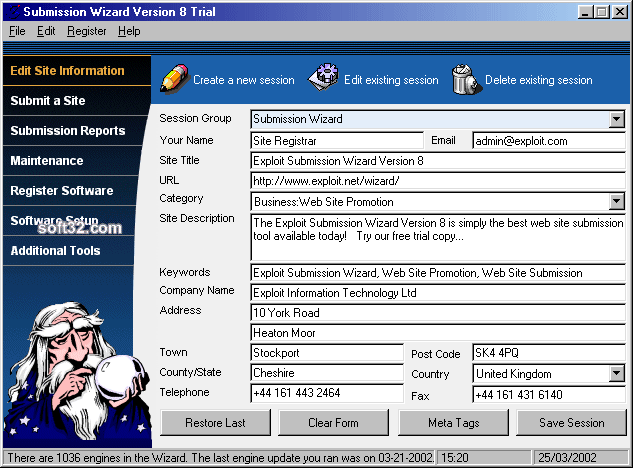This screenshot has height=468, width=633.
Task: Open the Meta Tags button
Action: click(x=453, y=423)
